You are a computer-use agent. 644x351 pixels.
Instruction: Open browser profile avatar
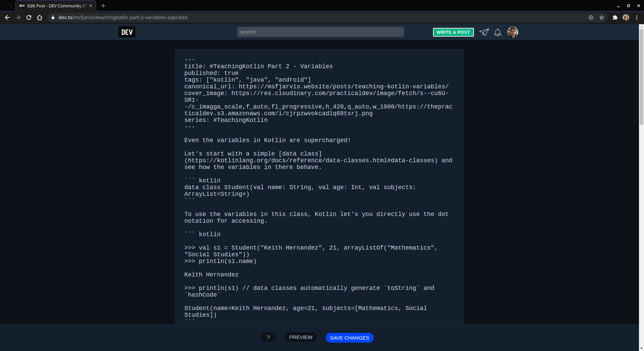click(x=626, y=17)
